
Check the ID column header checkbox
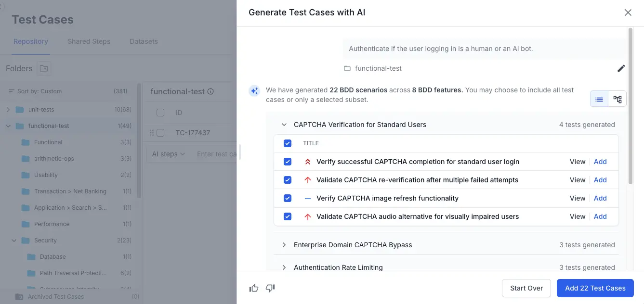(160, 113)
